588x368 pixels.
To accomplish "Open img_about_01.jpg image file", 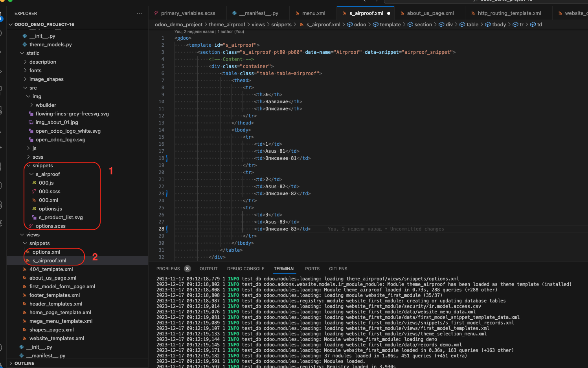I will (57, 123).
